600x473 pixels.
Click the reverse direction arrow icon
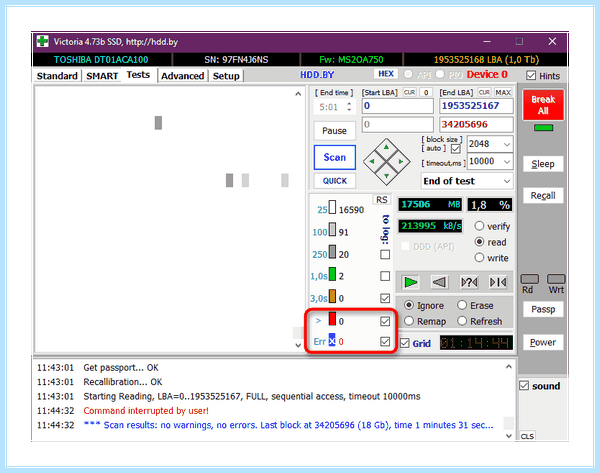[x=439, y=282]
